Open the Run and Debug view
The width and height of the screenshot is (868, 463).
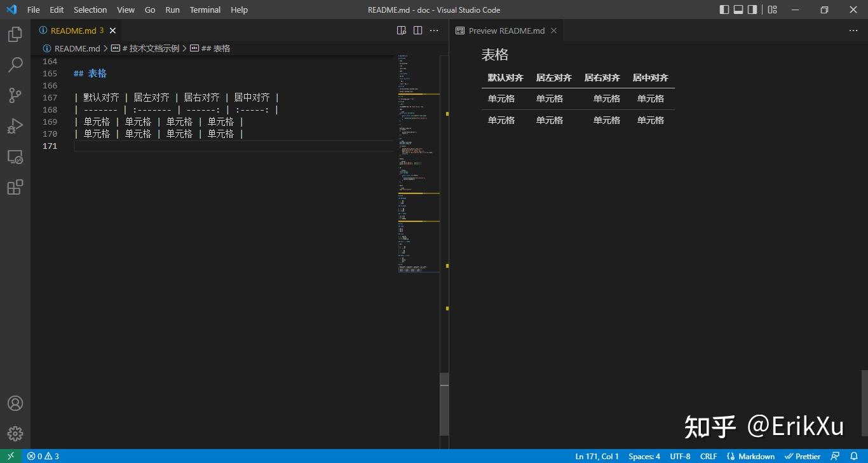tap(15, 126)
